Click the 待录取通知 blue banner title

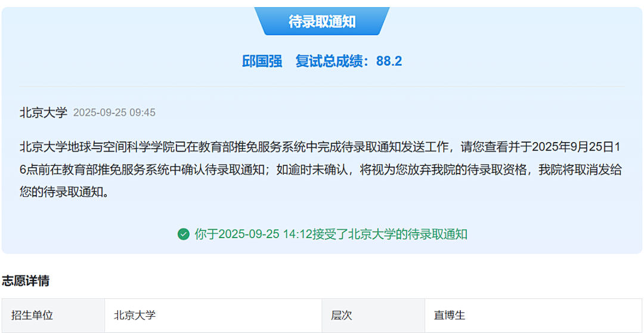(322, 22)
